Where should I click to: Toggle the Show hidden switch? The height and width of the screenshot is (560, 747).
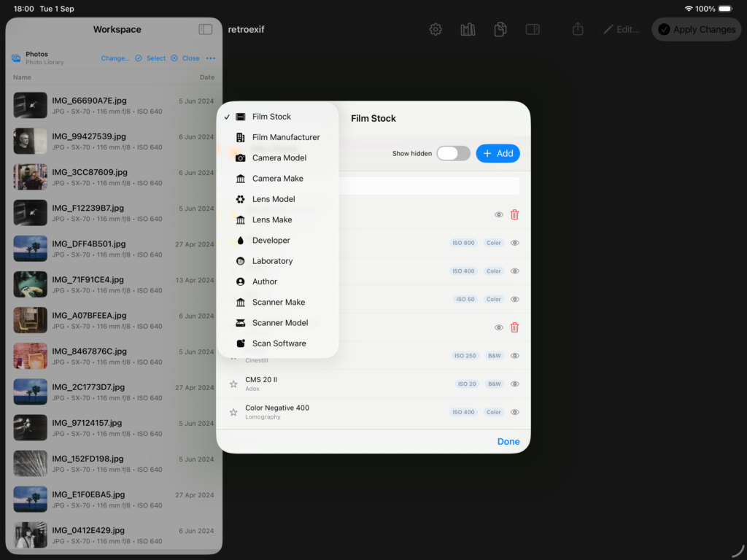click(x=454, y=153)
